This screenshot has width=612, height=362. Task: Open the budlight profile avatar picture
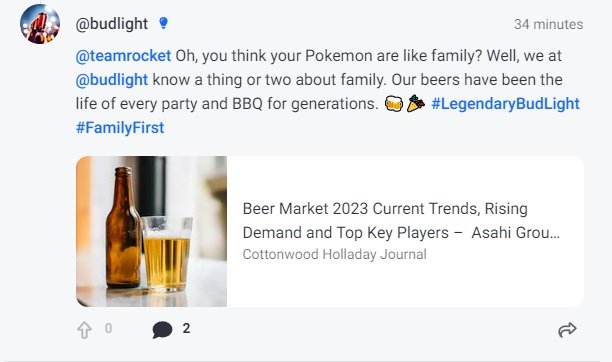coord(40,24)
